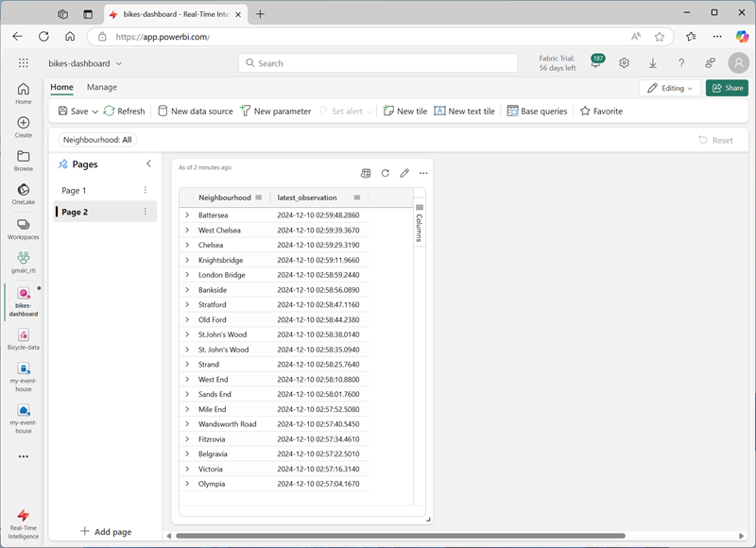Open new browser tab
The image size is (756, 548).
(x=261, y=14)
